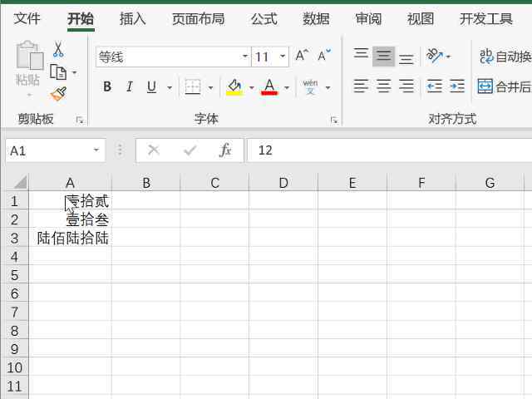Increase indent

[456, 86]
